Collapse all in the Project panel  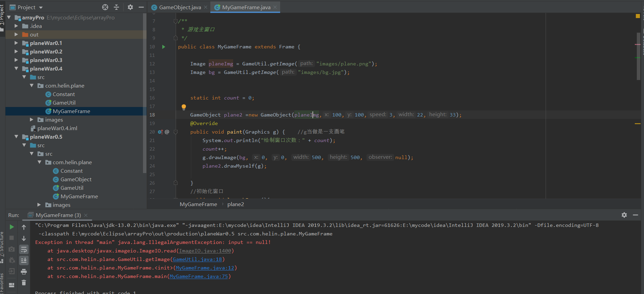[116, 7]
